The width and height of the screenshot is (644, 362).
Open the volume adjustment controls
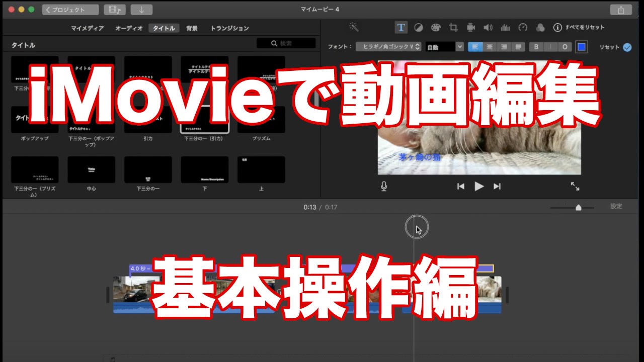click(x=488, y=28)
